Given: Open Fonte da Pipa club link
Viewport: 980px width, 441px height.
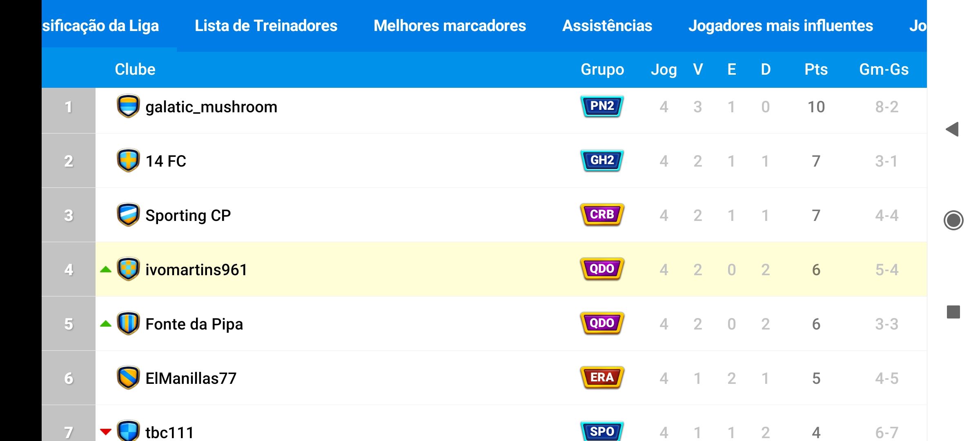Looking at the screenshot, I should (194, 324).
